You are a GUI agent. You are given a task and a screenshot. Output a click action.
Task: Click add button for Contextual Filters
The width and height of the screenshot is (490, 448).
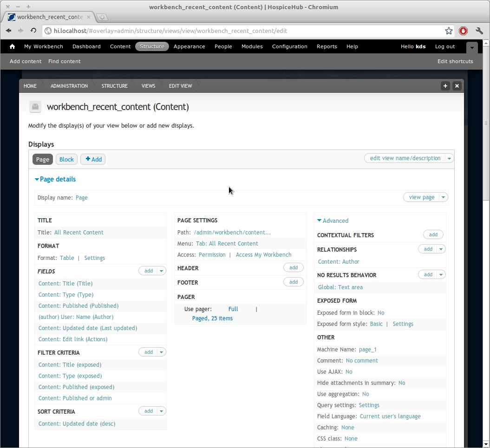[x=433, y=234]
